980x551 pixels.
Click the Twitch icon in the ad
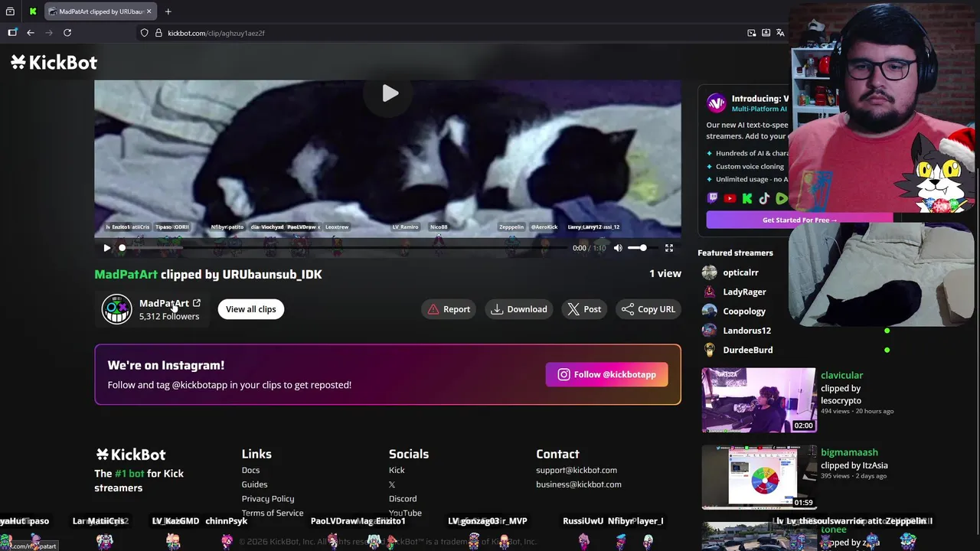point(713,198)
